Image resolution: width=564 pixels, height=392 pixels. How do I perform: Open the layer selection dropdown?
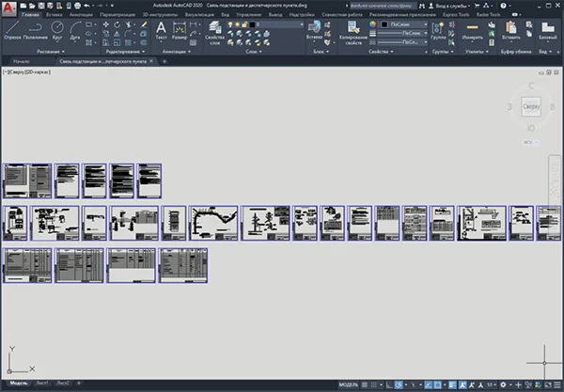(267, 24)
